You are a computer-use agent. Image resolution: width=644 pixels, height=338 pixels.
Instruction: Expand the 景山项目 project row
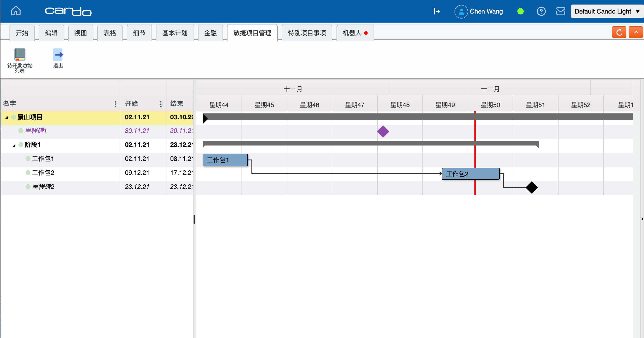tap(6, 117)
